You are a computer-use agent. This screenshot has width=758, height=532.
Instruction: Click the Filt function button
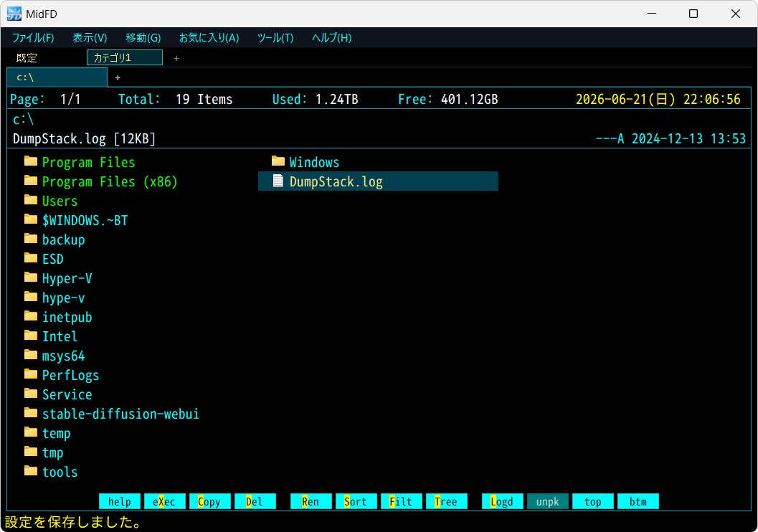coord(402,502)
